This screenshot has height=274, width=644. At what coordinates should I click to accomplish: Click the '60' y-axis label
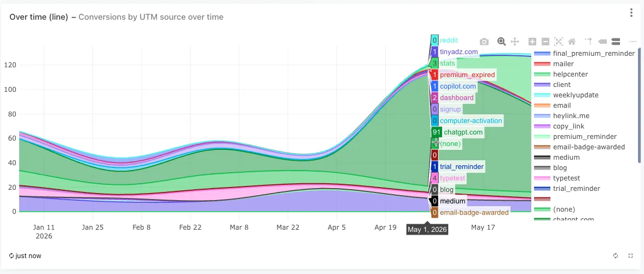coord(13,138)
